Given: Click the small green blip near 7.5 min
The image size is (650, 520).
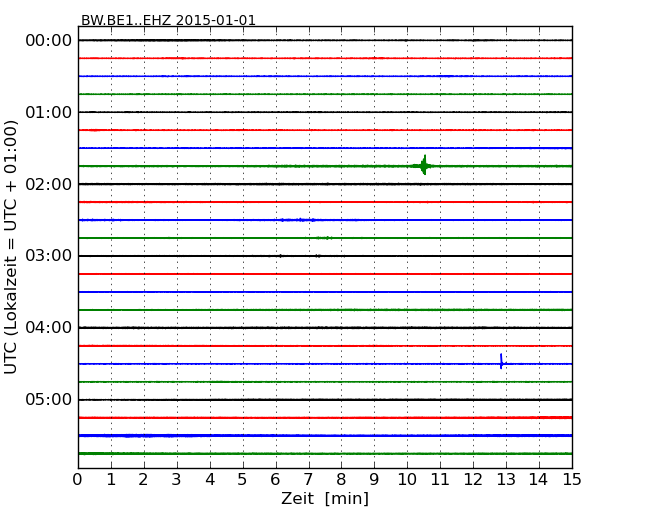Looking at the screenshot, I should coord(325,238).
